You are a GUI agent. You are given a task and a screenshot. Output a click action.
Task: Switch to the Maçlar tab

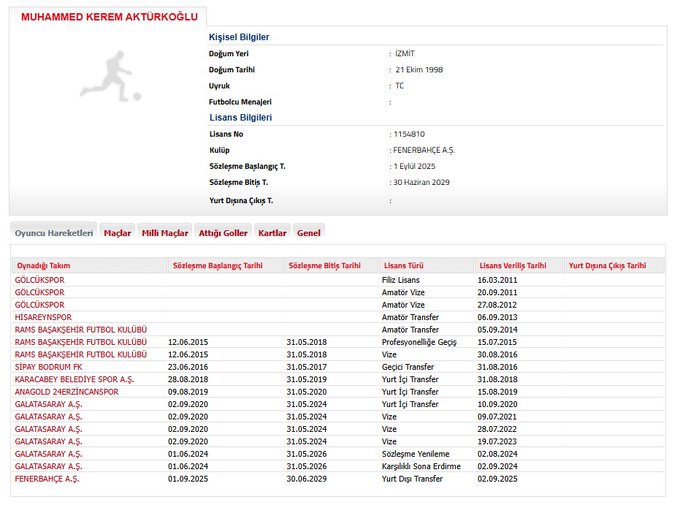coord(117,232)
